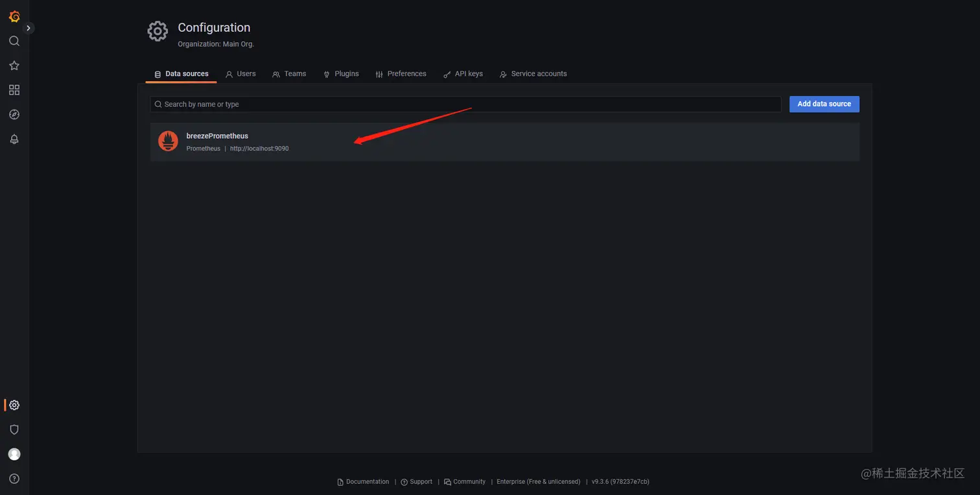The height and width of the screenshot is (495, 980).
Task: Switch to the Users tab
Action: coord(240,74)
